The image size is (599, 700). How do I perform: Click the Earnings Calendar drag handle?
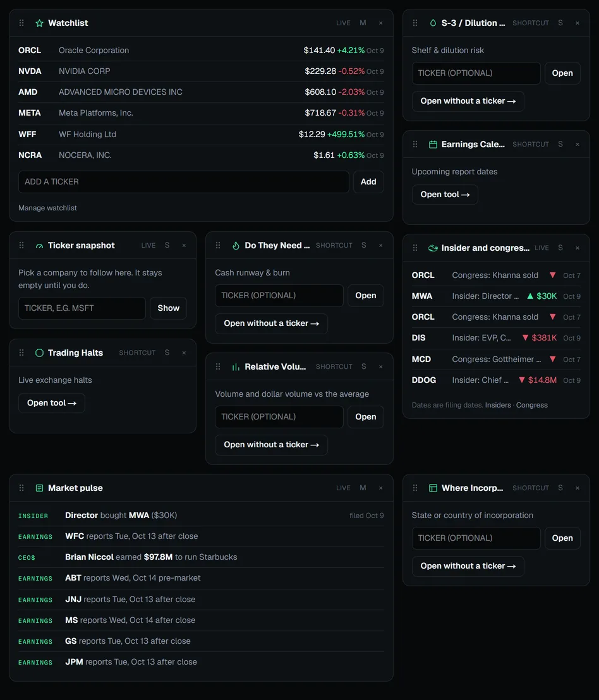pos(415,144)
